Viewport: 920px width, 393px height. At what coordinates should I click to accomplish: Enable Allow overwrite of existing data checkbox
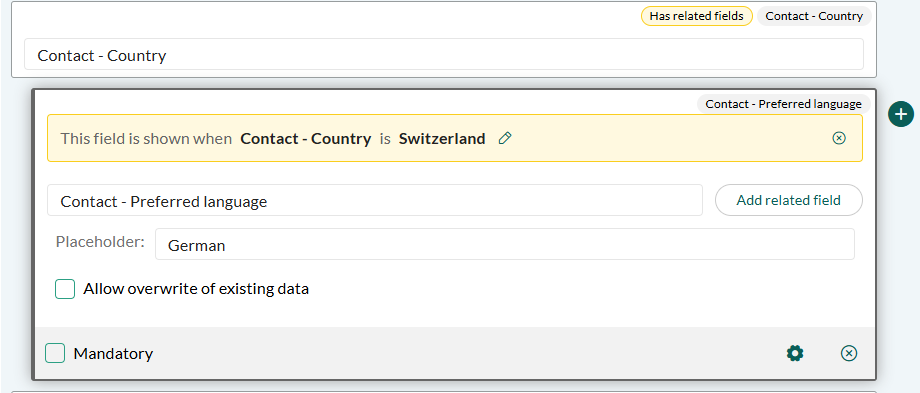coord(65,289)
